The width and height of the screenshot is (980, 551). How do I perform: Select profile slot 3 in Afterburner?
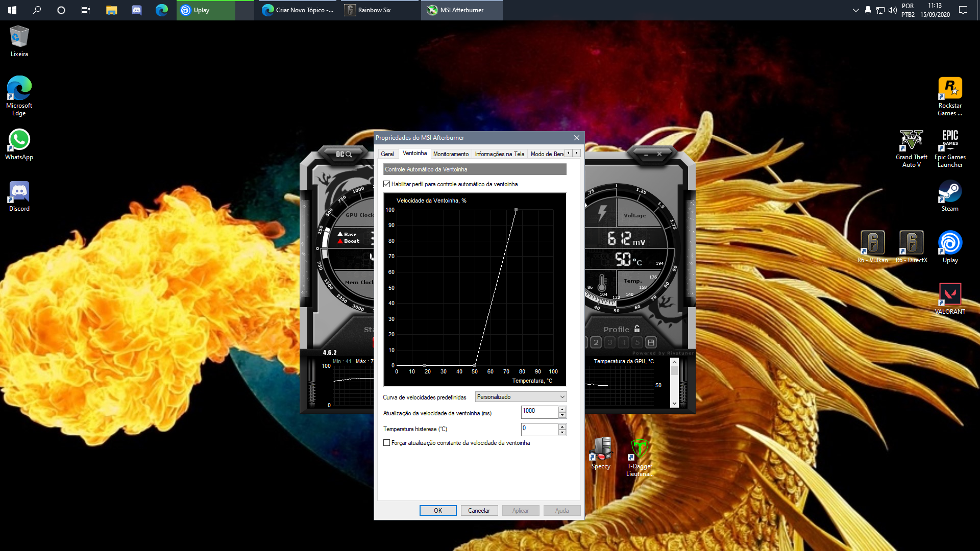click(610, 342)
